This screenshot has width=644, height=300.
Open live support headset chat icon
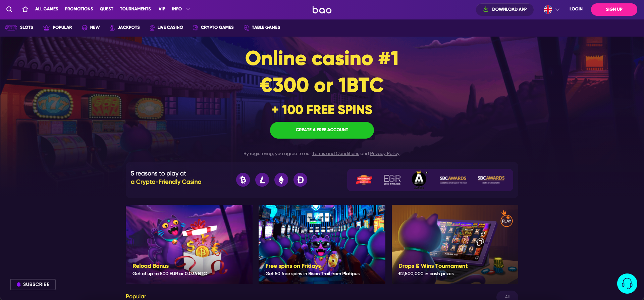tap(627, 284)
